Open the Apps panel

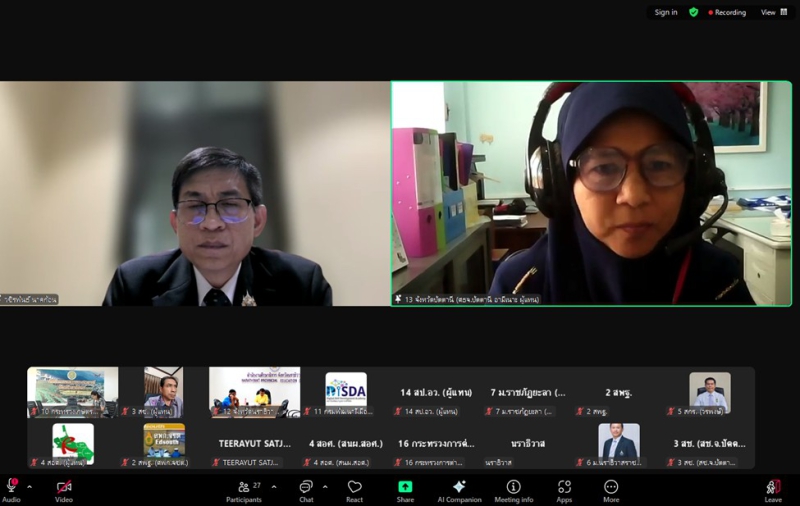coord(564,489)
